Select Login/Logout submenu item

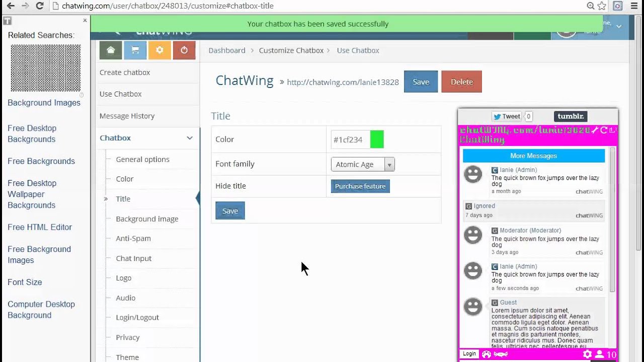tap(137, 318)
